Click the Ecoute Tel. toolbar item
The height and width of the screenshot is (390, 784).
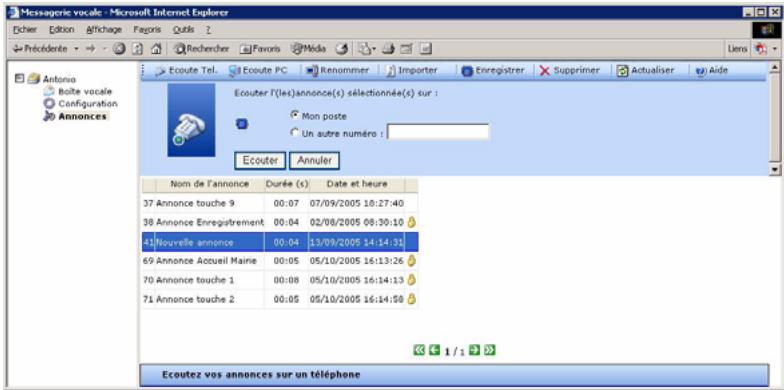tap(186, 70)
